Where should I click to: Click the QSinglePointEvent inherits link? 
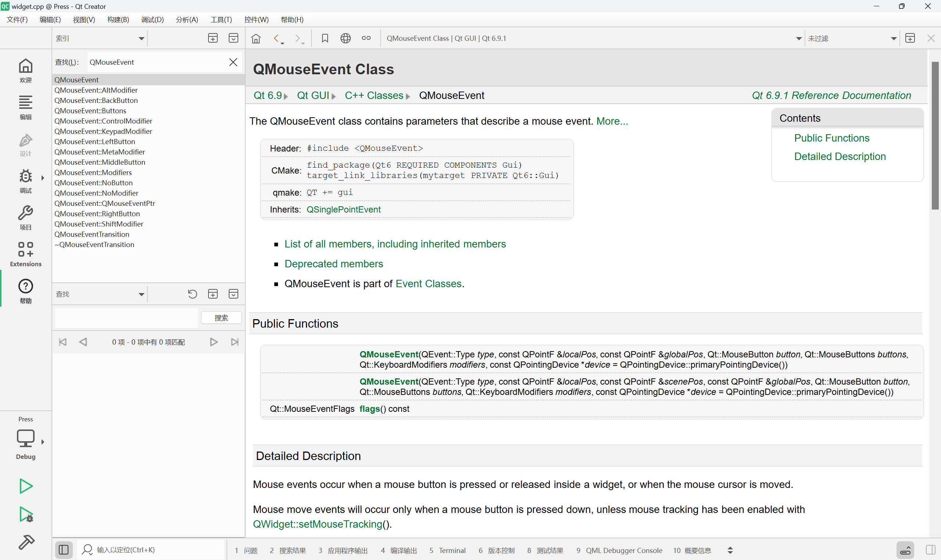[x=343, y=210]
